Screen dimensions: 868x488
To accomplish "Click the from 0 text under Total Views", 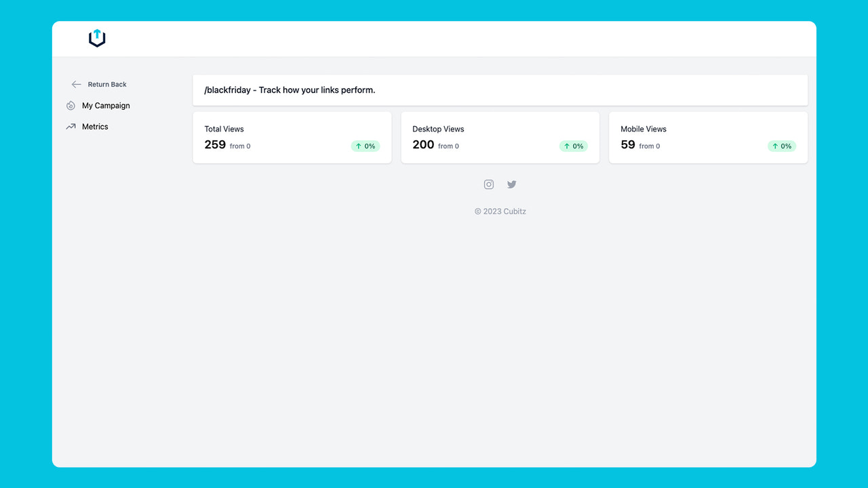I will coord(239,146).
